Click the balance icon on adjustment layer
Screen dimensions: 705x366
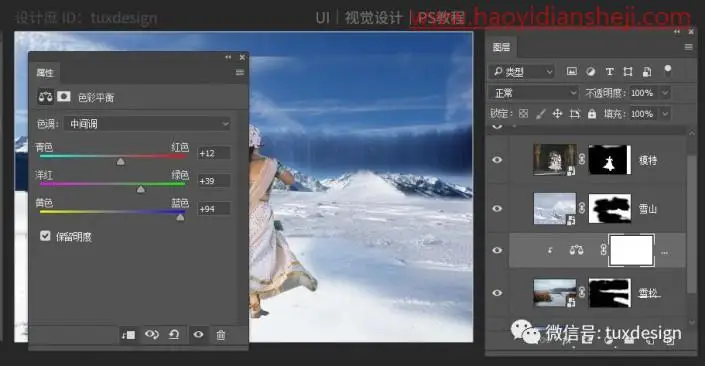[x=576, y=250]
